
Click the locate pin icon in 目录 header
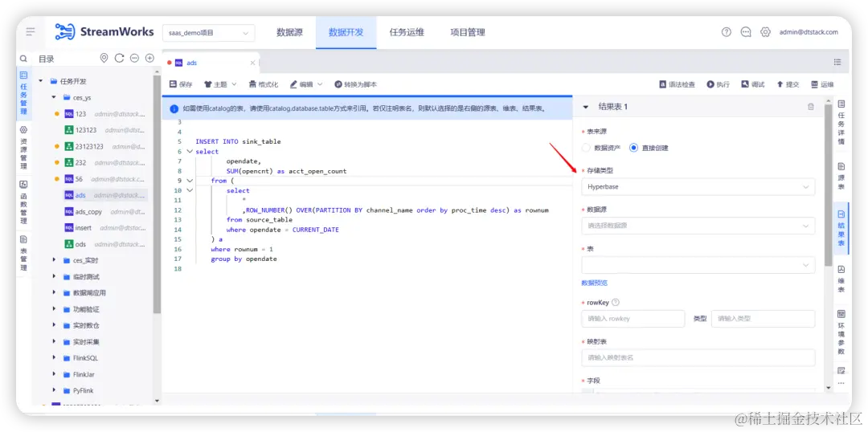coord(104,58)
